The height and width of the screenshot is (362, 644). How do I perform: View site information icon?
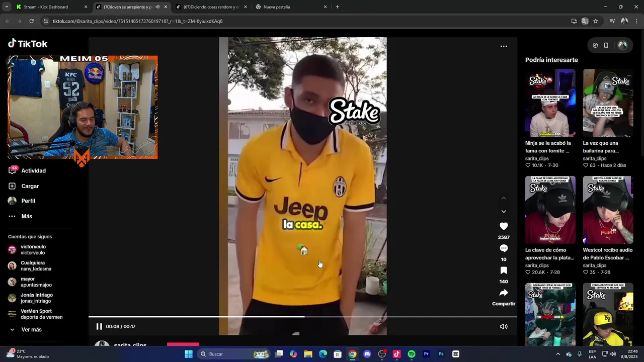[x=46, y=21]
